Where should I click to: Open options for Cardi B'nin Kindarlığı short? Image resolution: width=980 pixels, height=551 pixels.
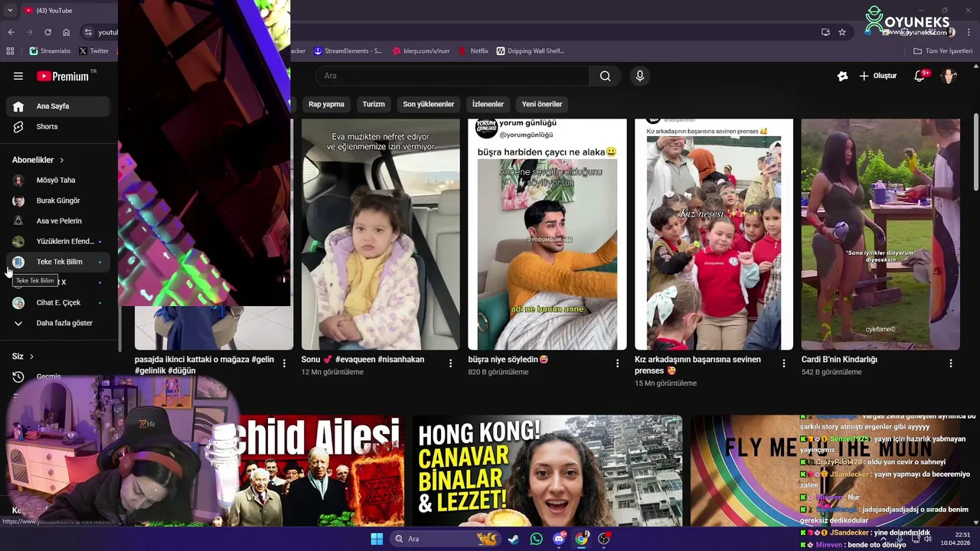950,364
